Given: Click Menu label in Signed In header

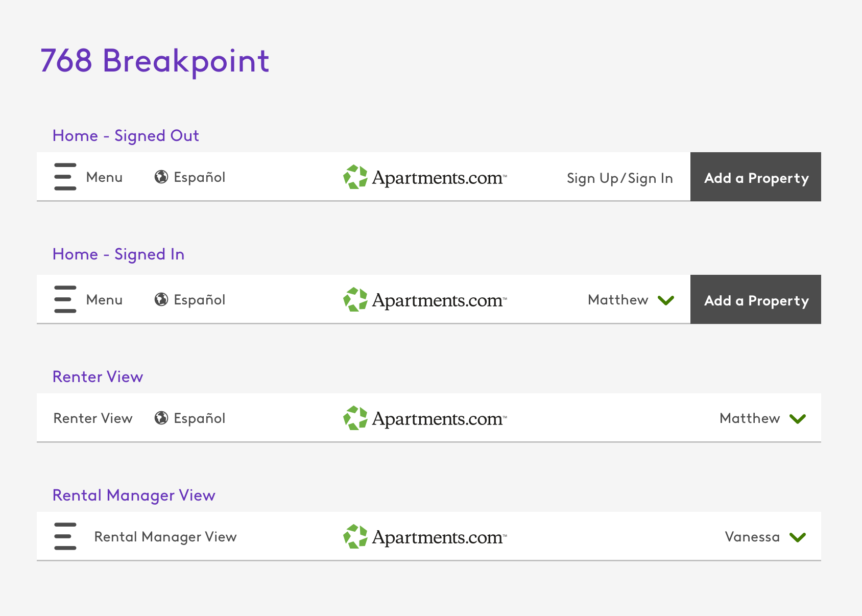Looking at the screenshot, I should click(104, 300).
